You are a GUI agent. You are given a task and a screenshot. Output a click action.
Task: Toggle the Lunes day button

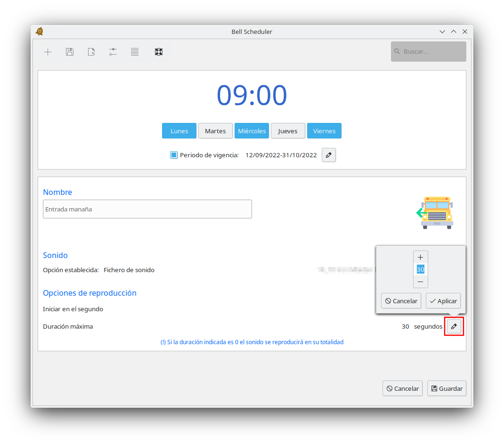pos(179,131)
